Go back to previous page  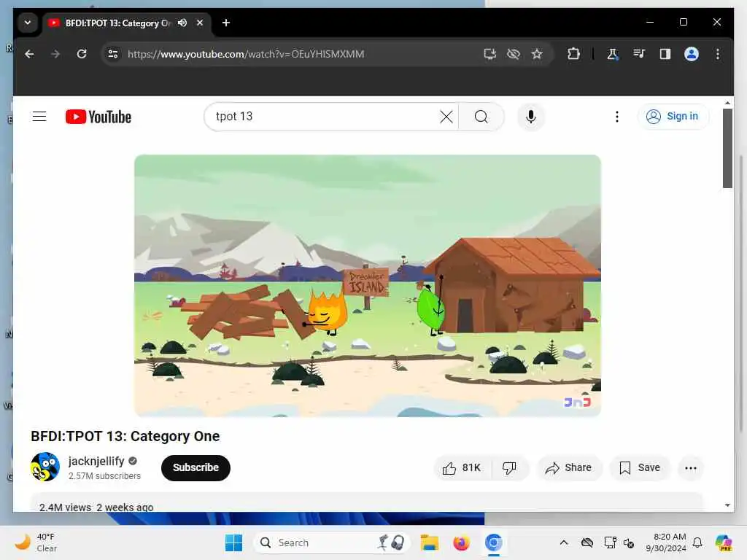[x=29, y=54]
